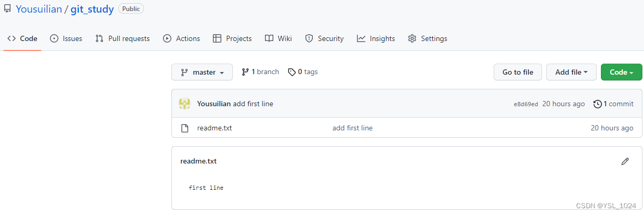
Task: Open the readme.txt file in file list
Action: [214, 128]
